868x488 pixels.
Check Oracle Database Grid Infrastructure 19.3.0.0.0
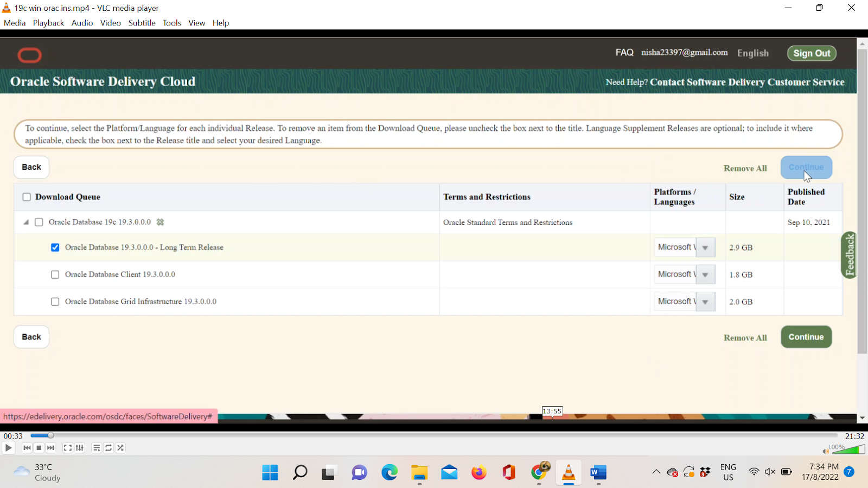[55, 301]
